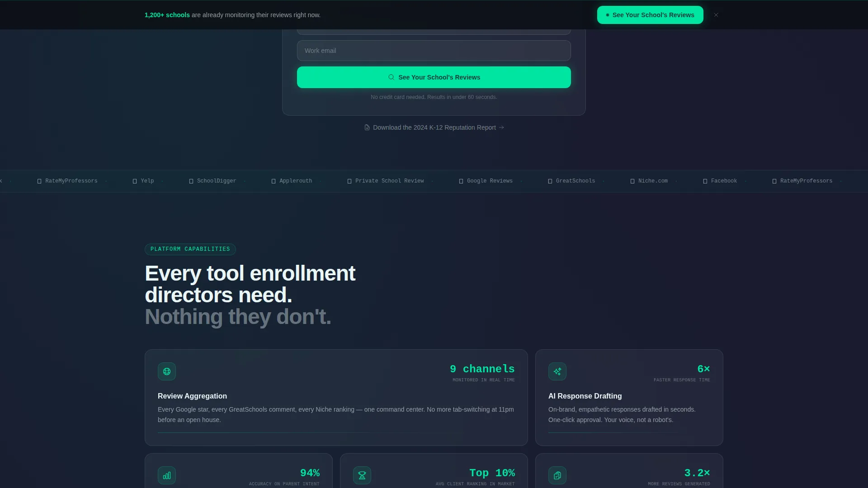
Task: Open Download the 2024 K-12 Reputation Report link
Action: (434, 127)
